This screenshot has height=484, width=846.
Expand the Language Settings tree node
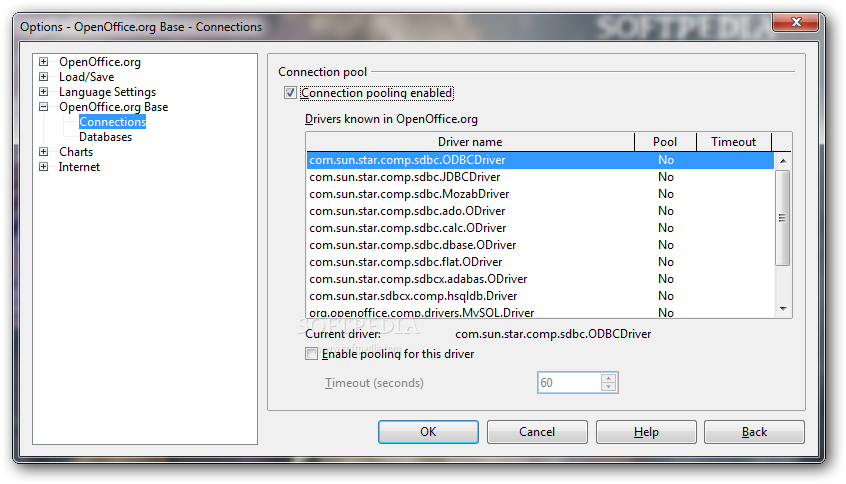pos(44,92)
